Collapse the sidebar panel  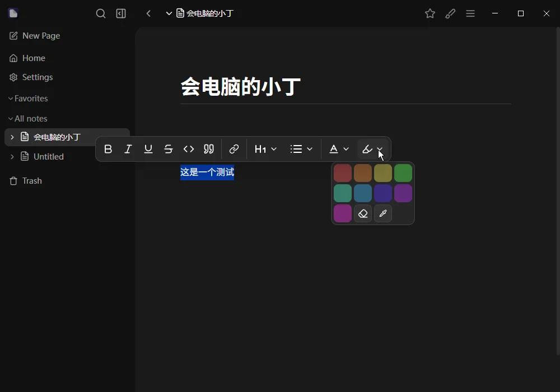coord(121,13)
